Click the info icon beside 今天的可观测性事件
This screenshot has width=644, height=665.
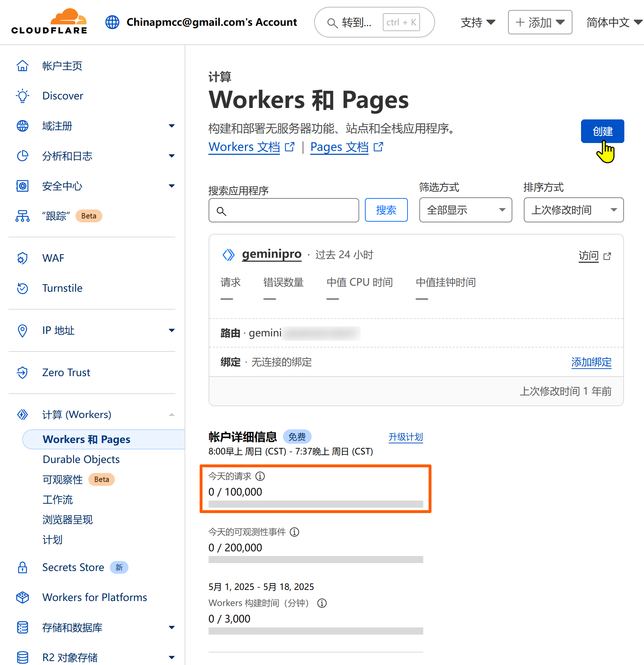coord(294,532)
